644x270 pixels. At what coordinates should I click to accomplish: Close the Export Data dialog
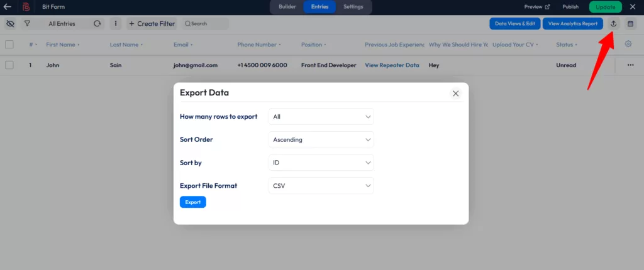456,94
